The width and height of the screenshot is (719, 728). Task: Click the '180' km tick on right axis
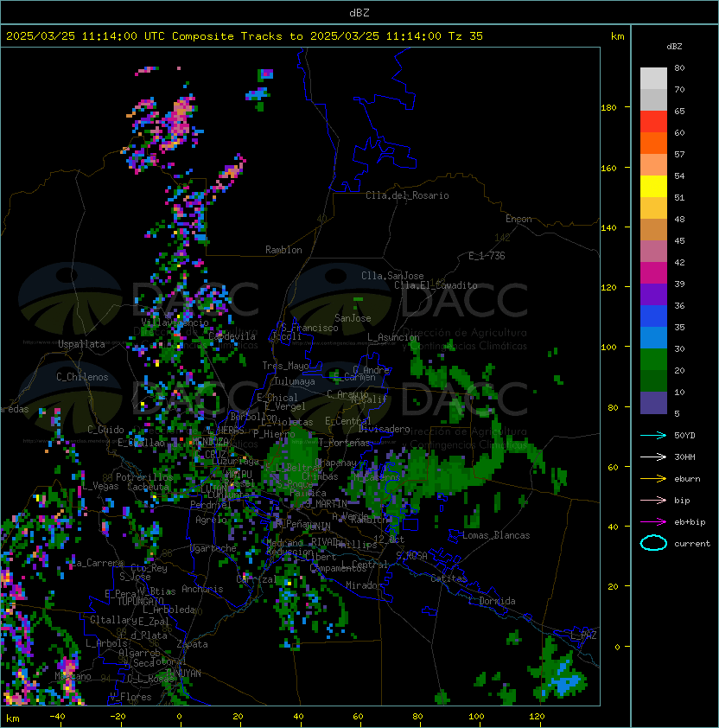[x=608, y=108]
